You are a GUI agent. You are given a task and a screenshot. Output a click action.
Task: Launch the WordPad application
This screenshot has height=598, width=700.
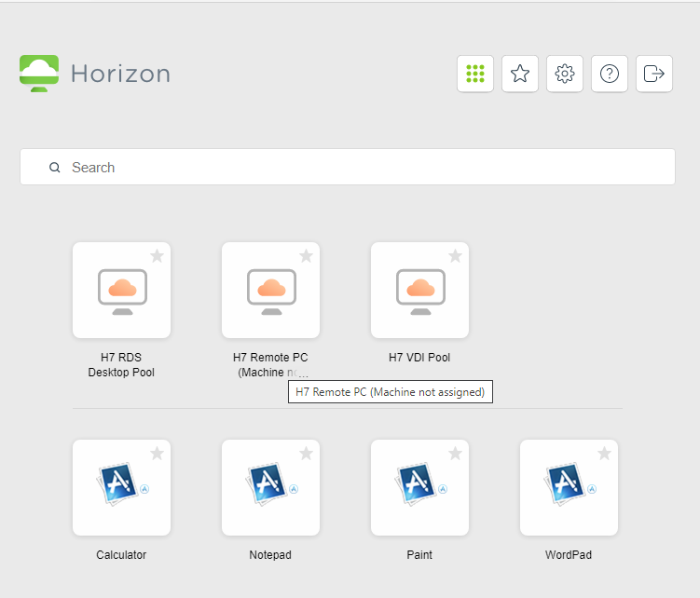pyautogui.click(x=569, y=488)
